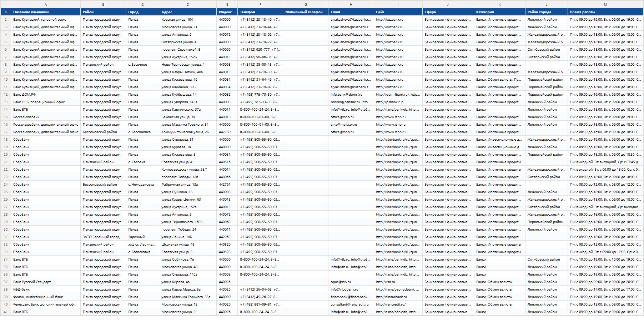Select cell "Банк Кузнецкий, головной офис"
Screen dimensions: 644x322
pyautogui.click(x=46, y=20)
